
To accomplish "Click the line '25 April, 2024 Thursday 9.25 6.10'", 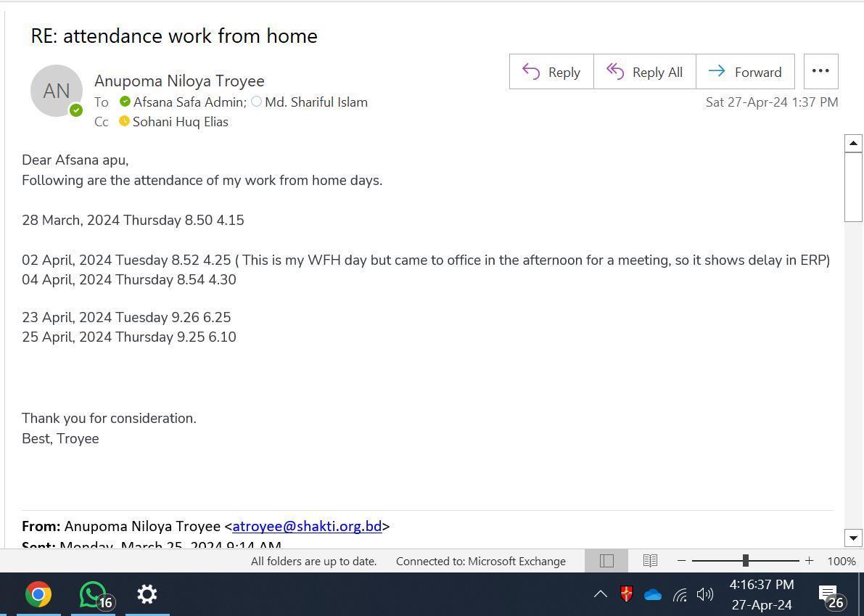I will (x=129, y=337).
